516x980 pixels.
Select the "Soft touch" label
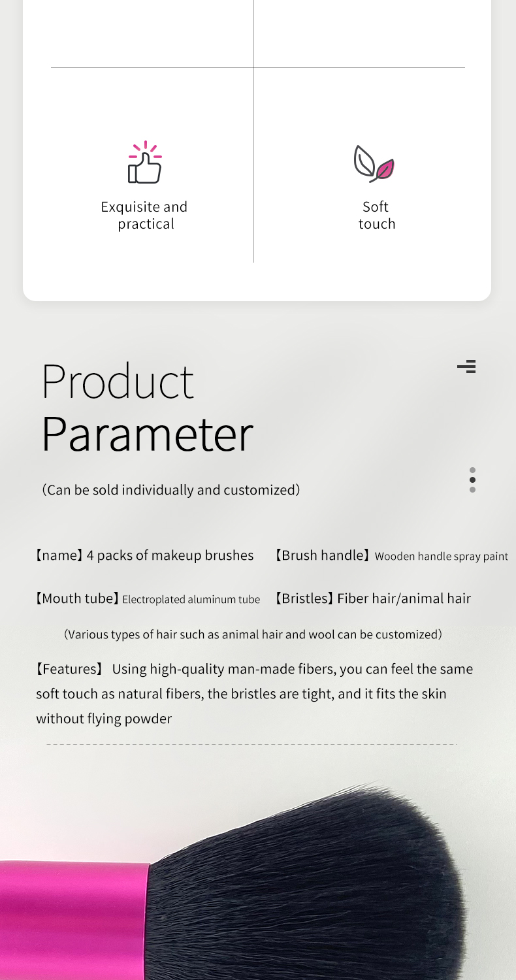pyautogui.click(x=376, y=215)
